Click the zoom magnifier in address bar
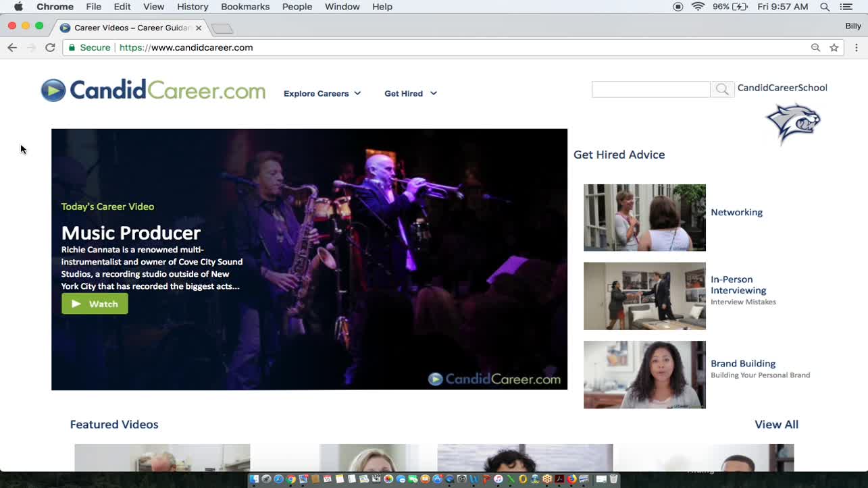The height and width of the screenshot is (488, 868). [x=815, y=47]
